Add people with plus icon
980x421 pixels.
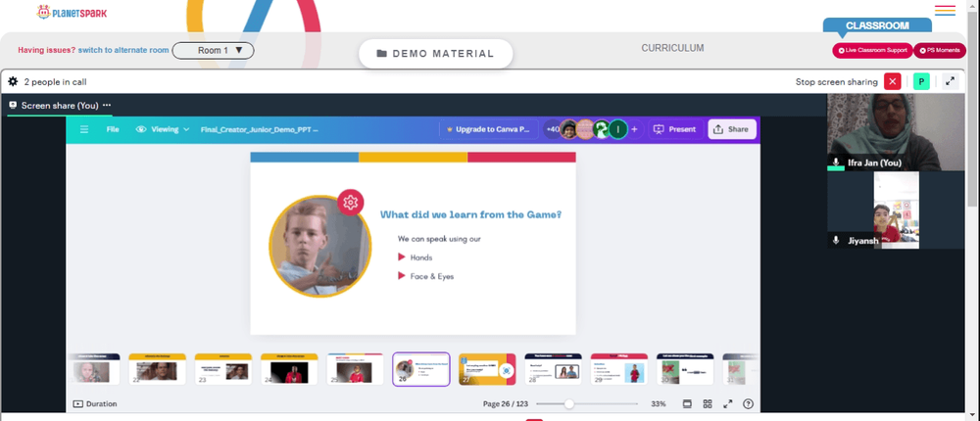[634, 129]
